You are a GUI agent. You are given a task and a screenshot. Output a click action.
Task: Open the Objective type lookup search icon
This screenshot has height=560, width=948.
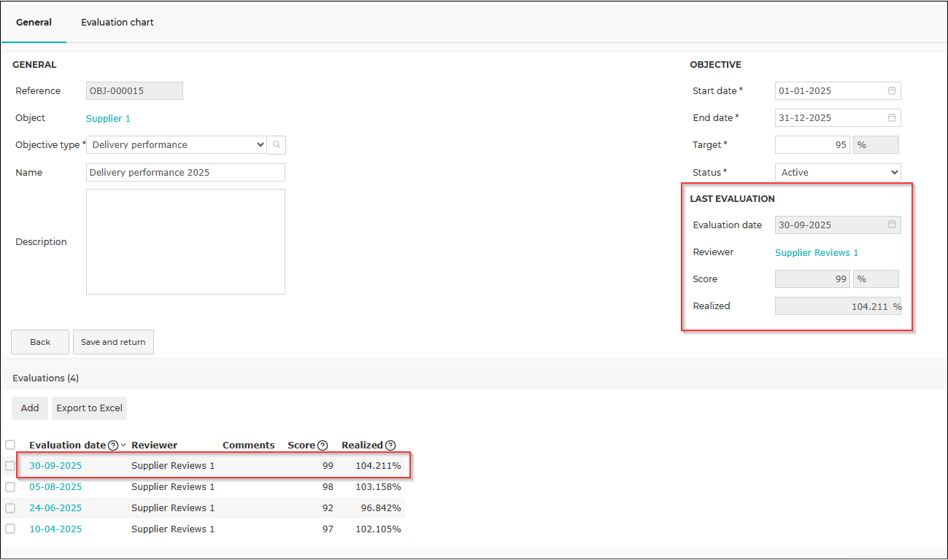277,145
